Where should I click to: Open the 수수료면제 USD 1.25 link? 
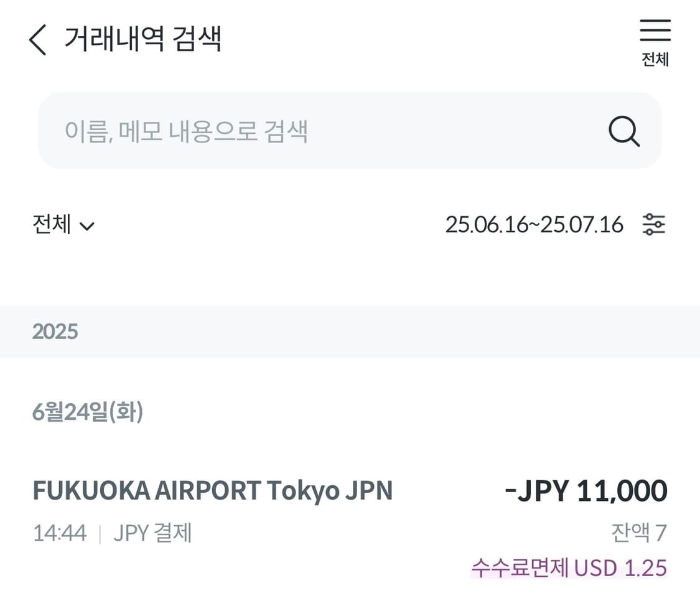point(570,567)
